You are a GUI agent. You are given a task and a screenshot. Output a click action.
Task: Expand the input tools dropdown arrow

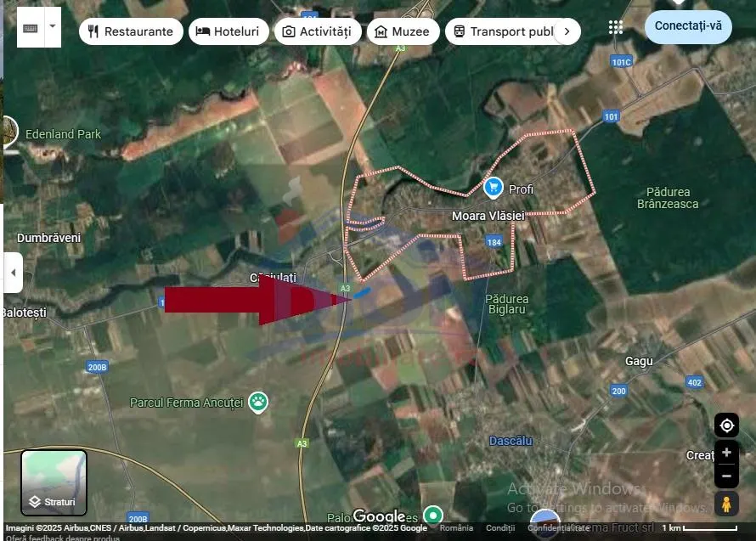pos(53,27)
